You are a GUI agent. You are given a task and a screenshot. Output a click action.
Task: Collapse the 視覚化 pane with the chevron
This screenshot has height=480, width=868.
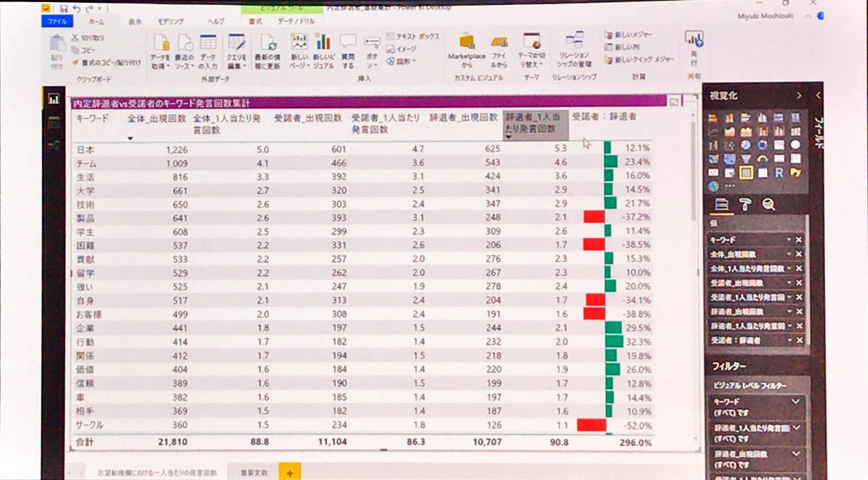(799, 95)
